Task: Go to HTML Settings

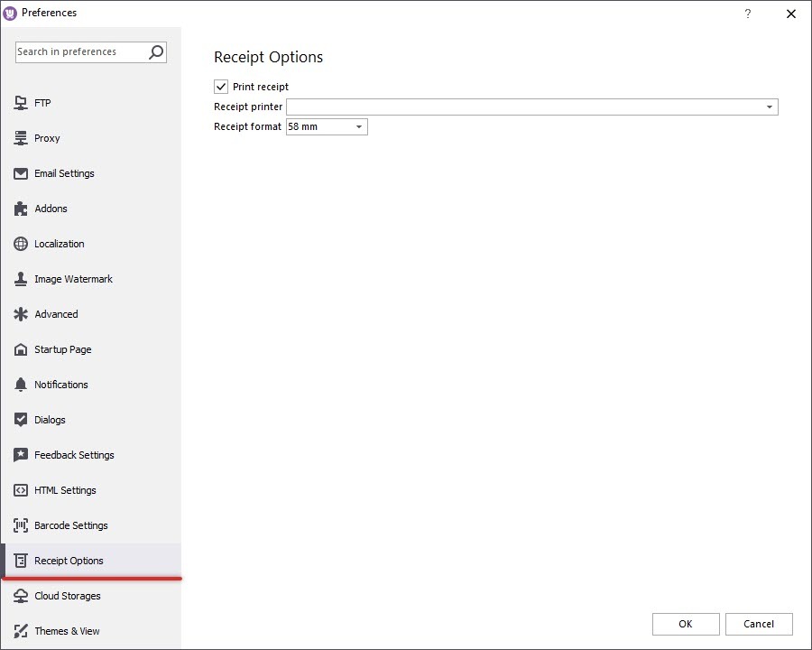Action: point(91,490)
